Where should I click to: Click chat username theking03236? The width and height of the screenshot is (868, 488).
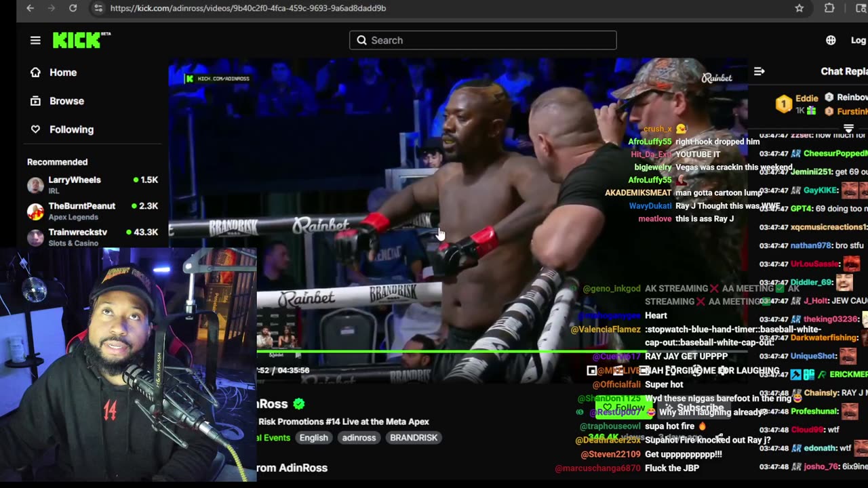(x=831, y=319)
